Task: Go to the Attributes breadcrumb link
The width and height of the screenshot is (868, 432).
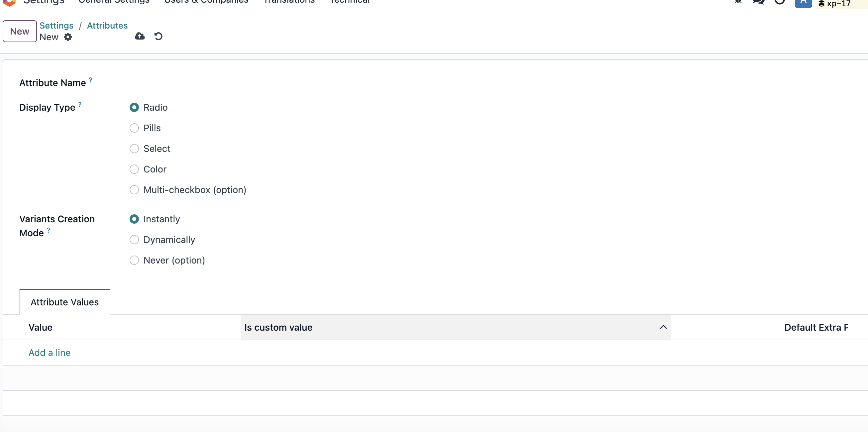Action: tap(107, 26)
